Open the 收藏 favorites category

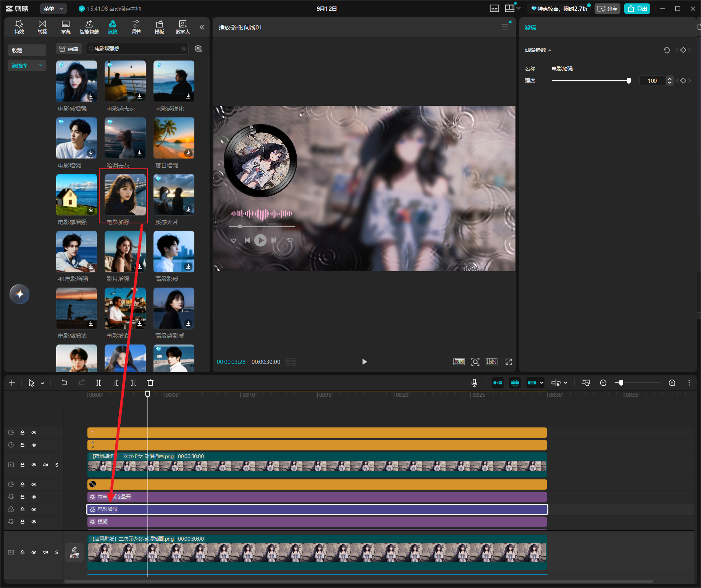(x=27, y=50)
